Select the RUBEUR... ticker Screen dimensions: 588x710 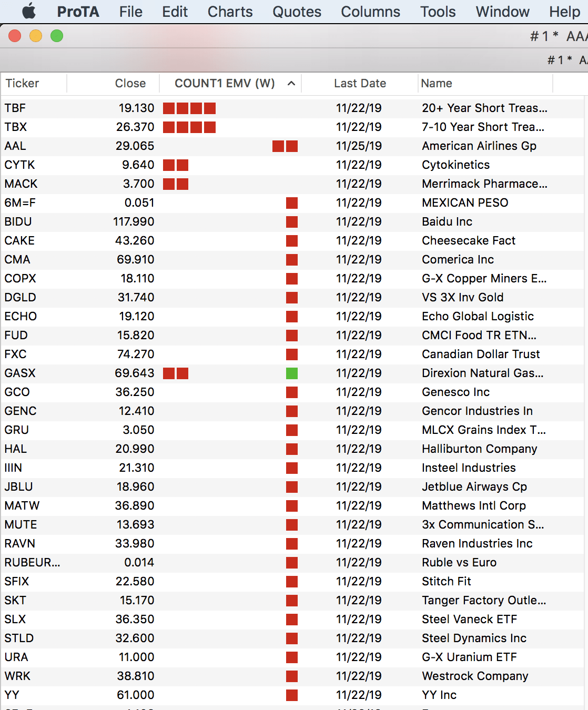(32, 563)
